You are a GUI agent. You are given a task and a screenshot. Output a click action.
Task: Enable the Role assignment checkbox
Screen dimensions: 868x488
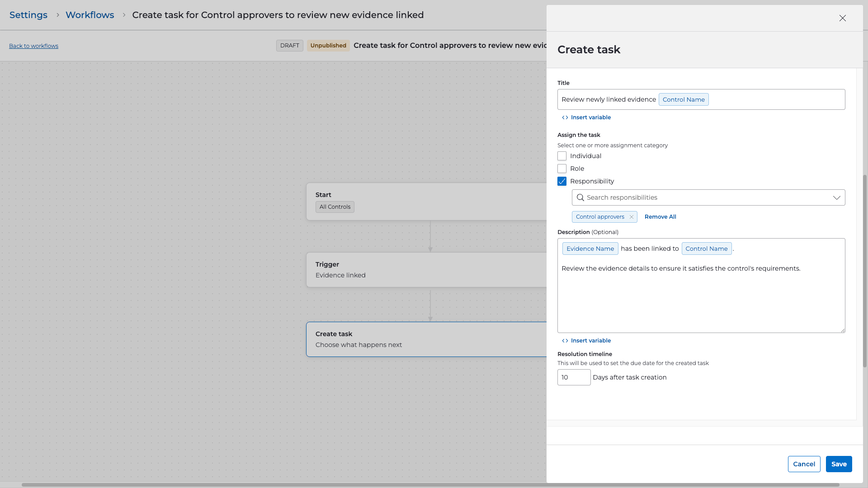tap(562, 169)
